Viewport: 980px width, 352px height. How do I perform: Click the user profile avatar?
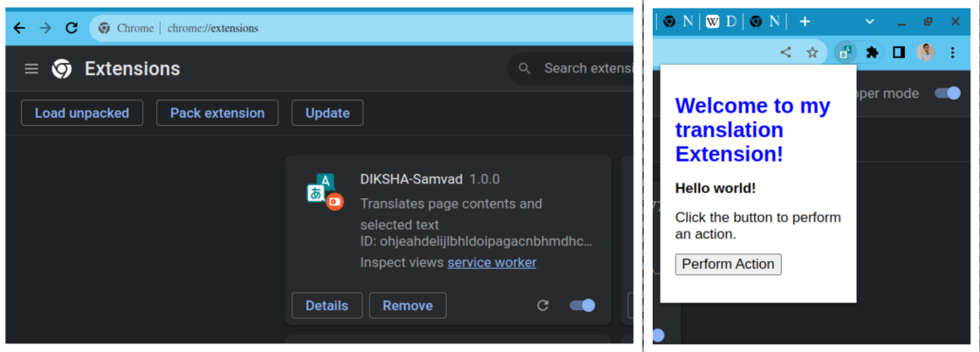tap(926, 52)
